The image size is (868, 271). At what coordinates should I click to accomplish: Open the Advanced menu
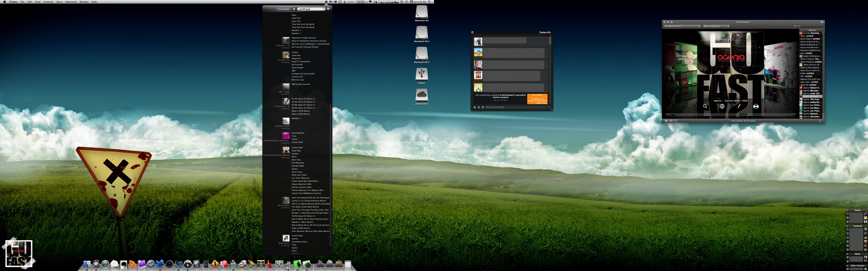pos(71,2)
